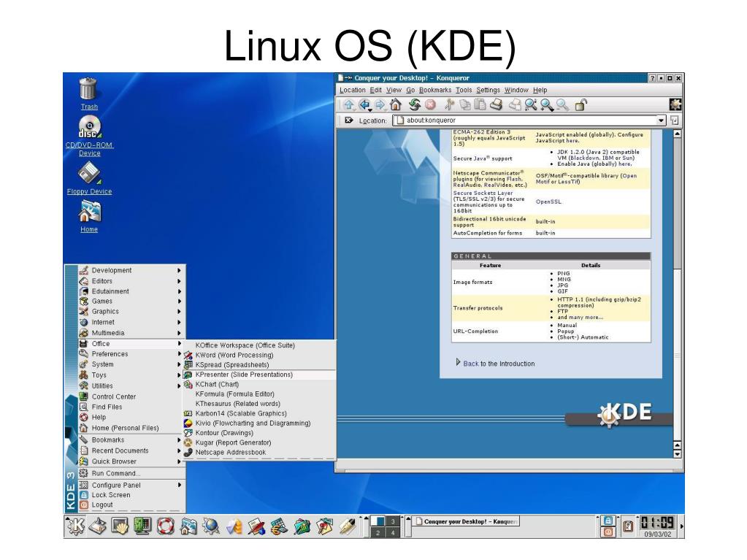Open the Trash desktop icon
This screenshot has height=560, width=747.
(x=88, y=93)
